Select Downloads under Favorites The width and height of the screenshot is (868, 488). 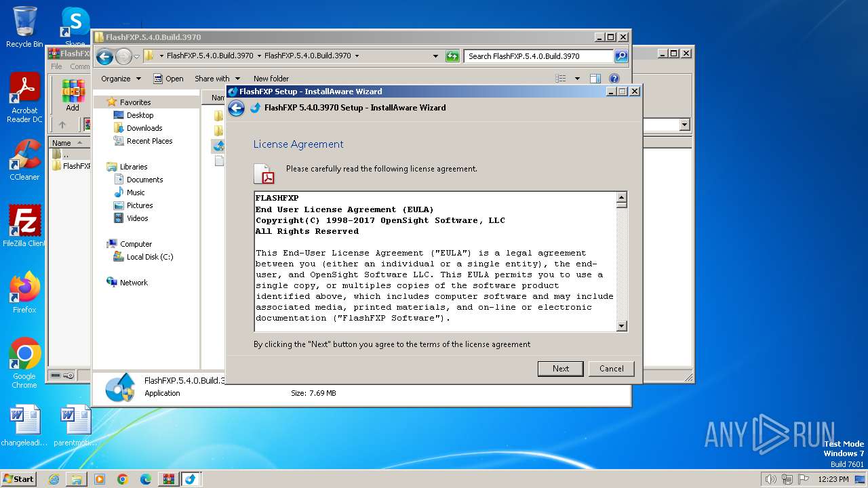tap(144, 128)
